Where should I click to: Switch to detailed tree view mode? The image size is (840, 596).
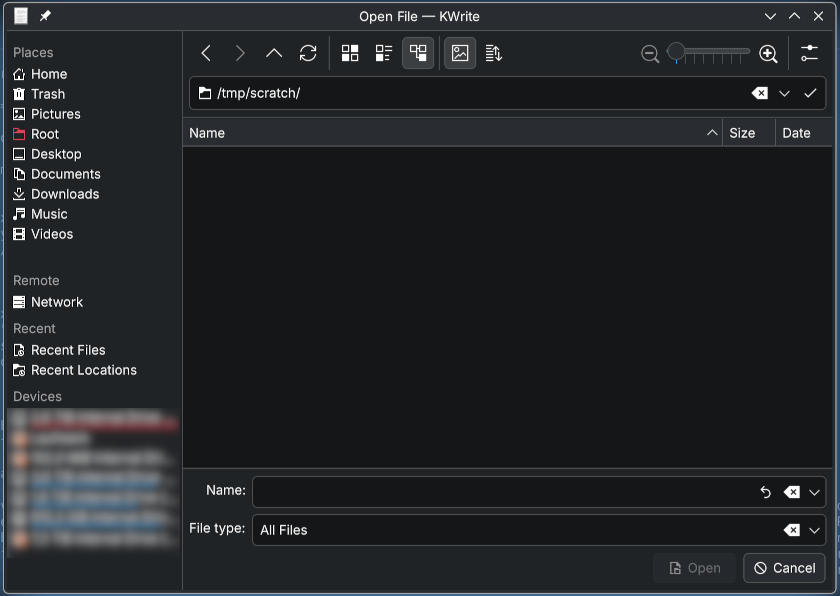418,53
